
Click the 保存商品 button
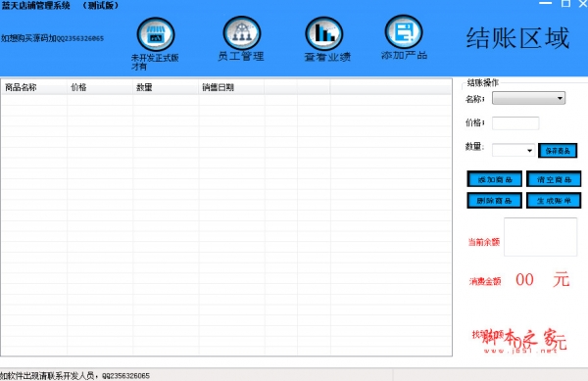pos(558,151)
